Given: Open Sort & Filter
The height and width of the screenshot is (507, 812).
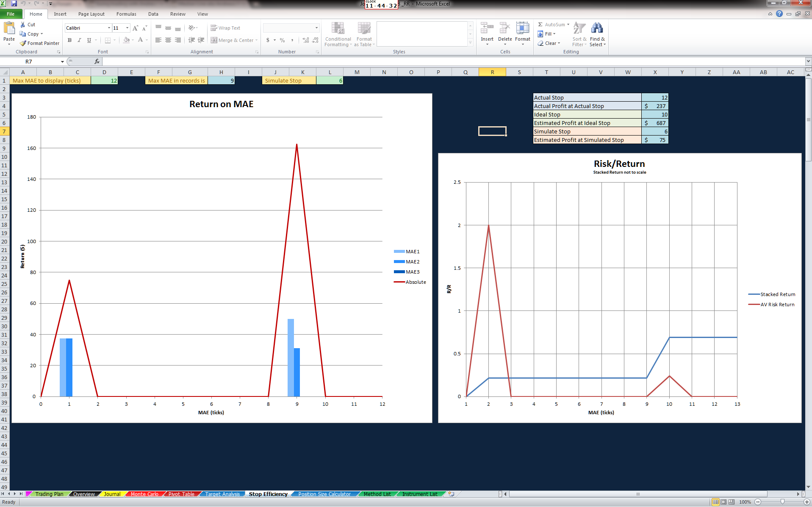Looking at the screenshot, I should (x=579, y=34).
